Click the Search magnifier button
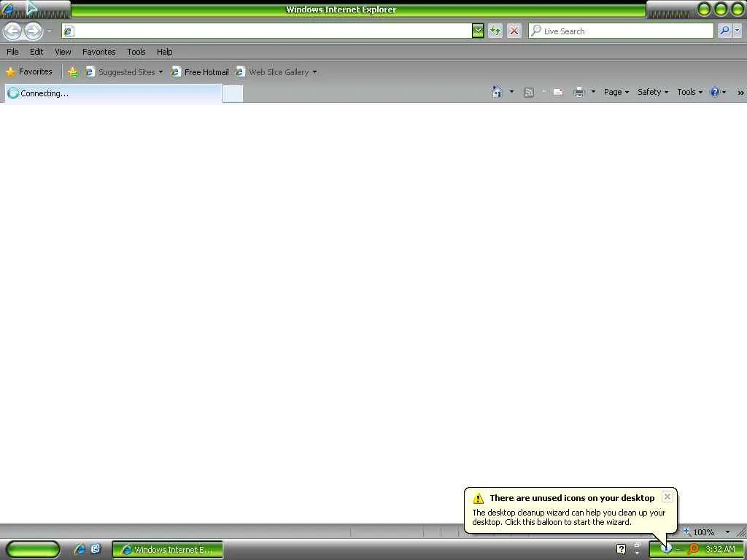 (724, 31)
